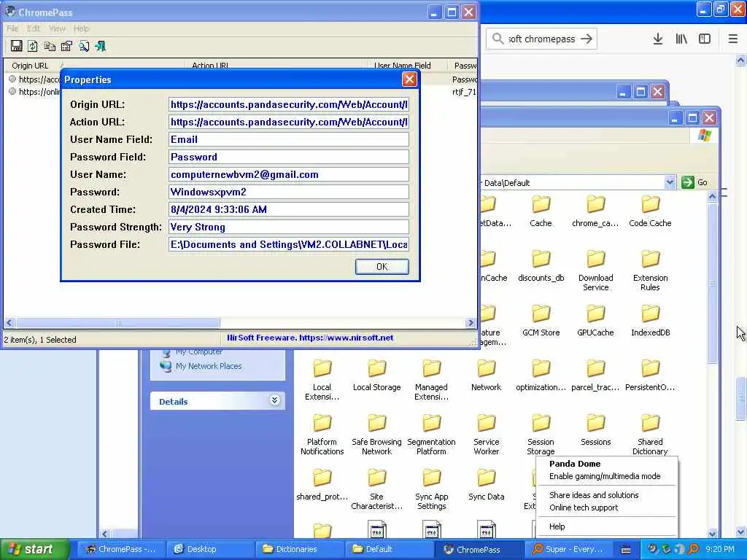The image size is (747, 560).
Task: Open Edit menu in ChromePass
Action: click(34, 28)
